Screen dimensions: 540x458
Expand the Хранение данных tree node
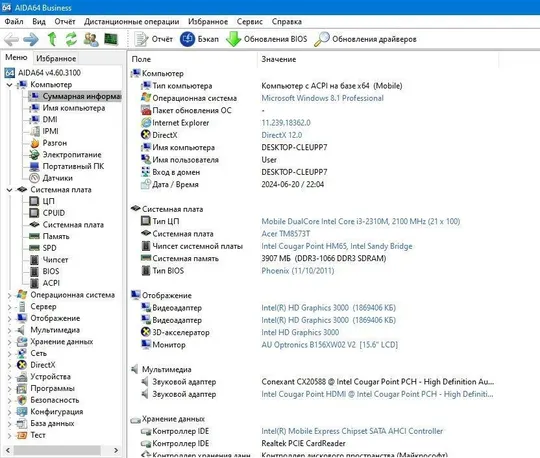[x=9, y=342]
